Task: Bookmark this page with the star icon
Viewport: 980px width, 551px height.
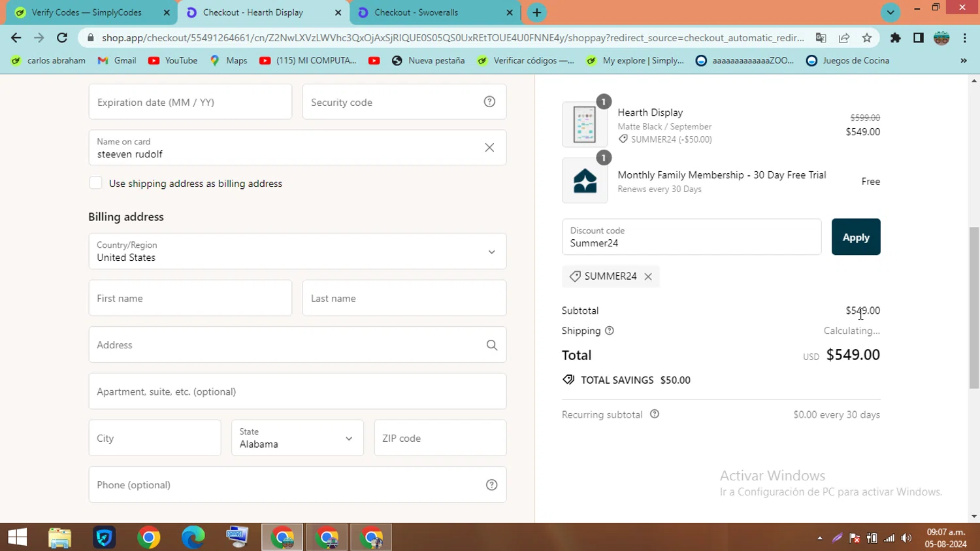Action: (867, 38)
